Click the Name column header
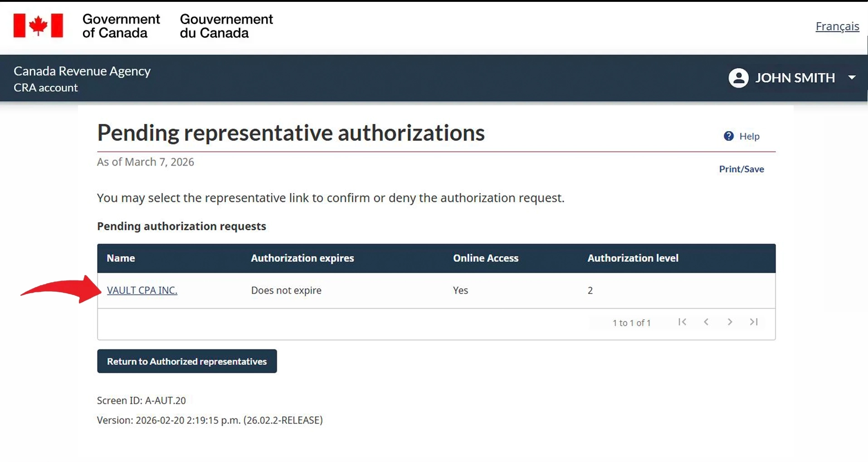 (121, 258)
